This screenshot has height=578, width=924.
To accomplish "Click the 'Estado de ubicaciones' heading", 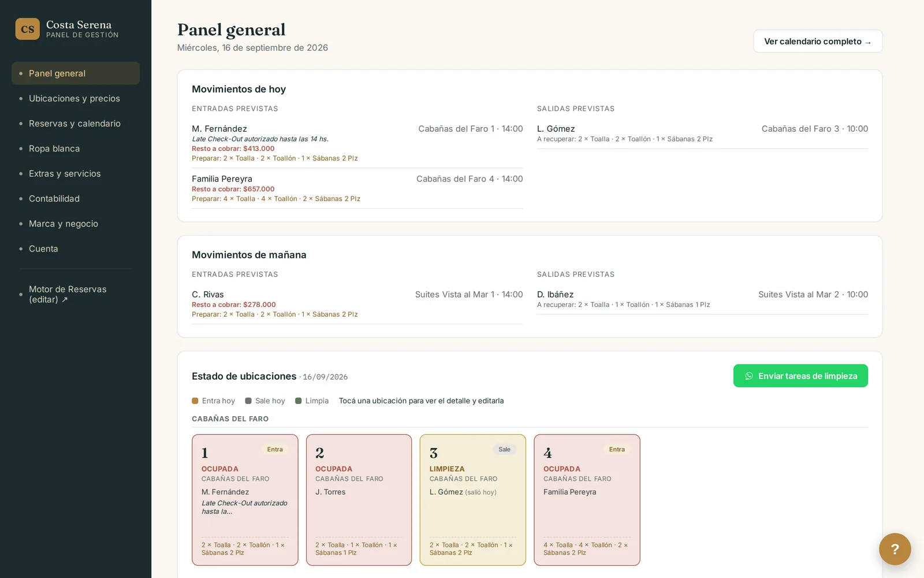I will tap(244, 376).
